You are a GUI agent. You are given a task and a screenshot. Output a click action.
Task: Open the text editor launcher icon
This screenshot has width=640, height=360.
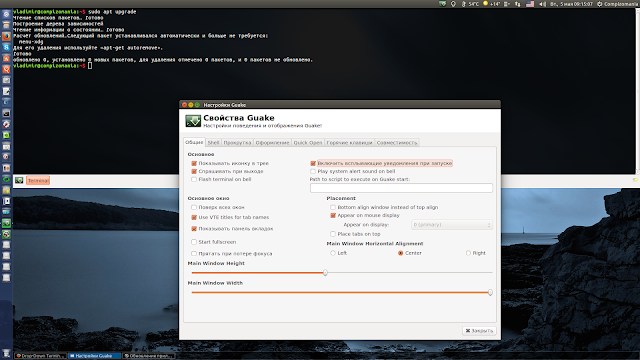pos(6,91)
